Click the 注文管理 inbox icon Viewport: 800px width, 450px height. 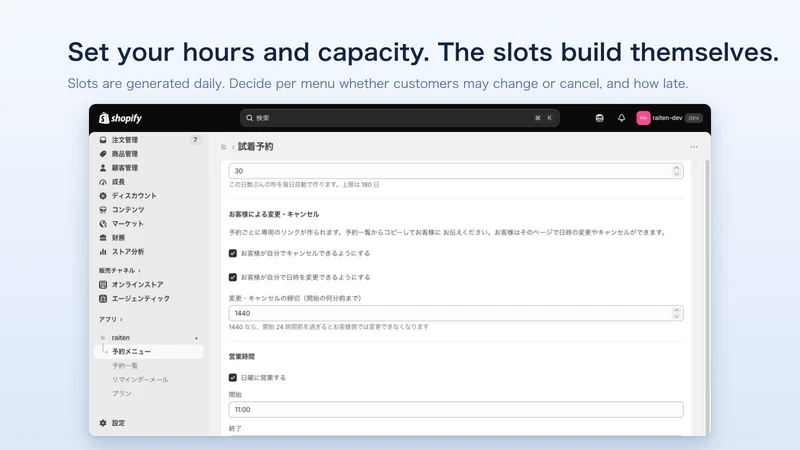(x=103, y=140)
